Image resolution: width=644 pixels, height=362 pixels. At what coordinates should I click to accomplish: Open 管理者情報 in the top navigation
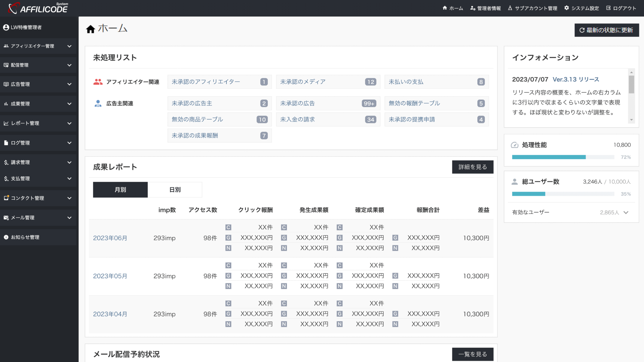point(485,8)
